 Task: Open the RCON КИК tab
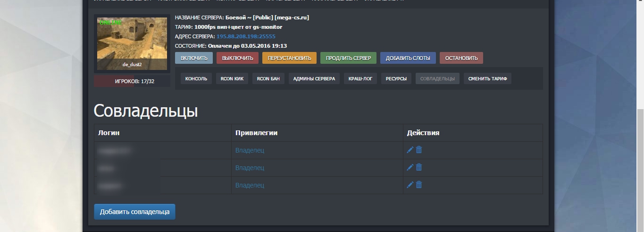pos(232,78)
